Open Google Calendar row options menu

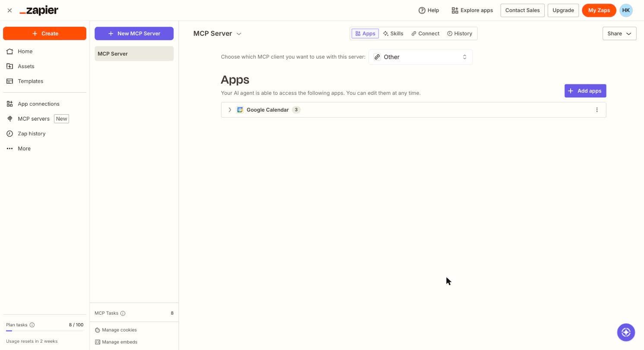597,110
